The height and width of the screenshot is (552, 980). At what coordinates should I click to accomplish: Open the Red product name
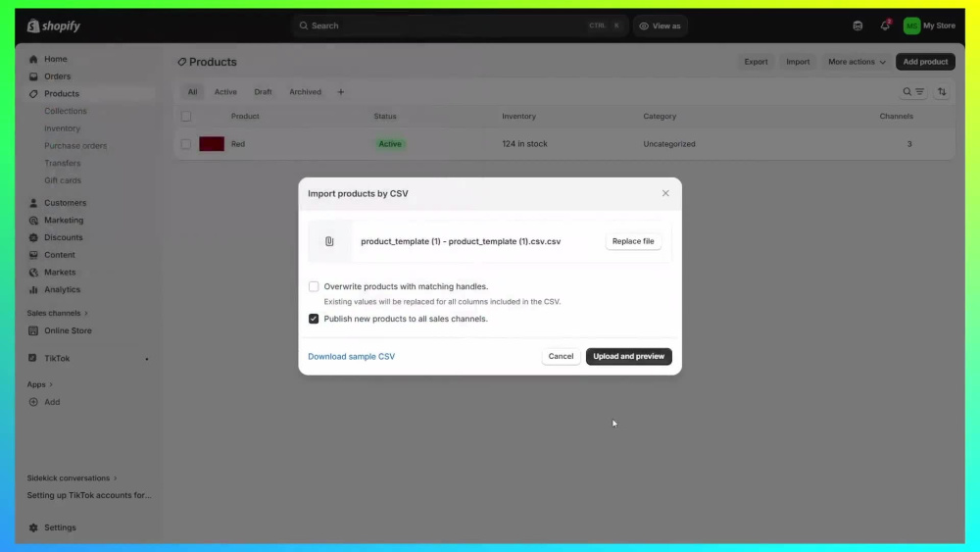238,144
